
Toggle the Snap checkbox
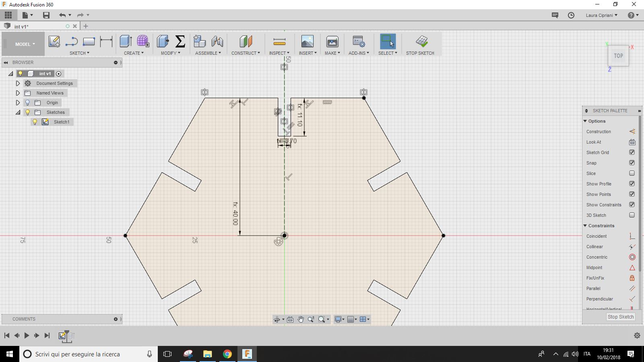632,163
